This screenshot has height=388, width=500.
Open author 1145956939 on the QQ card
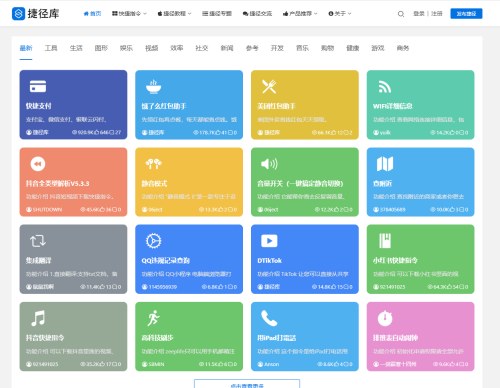(x=159, y=287)
